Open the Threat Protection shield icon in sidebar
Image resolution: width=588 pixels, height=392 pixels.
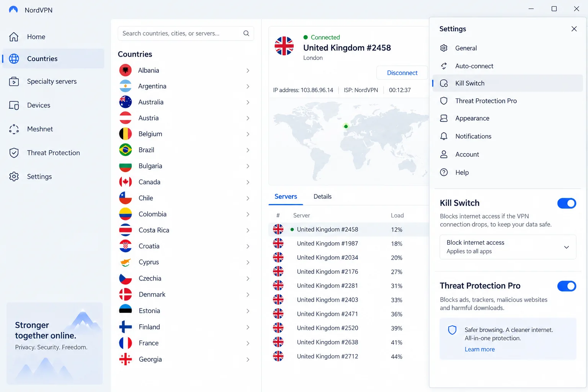coord(14,153)
